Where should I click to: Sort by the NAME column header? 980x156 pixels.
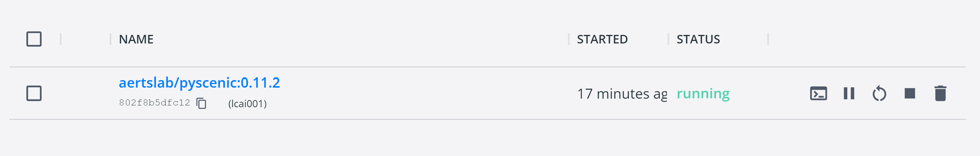pyautogui.click(x=136, y=39)
